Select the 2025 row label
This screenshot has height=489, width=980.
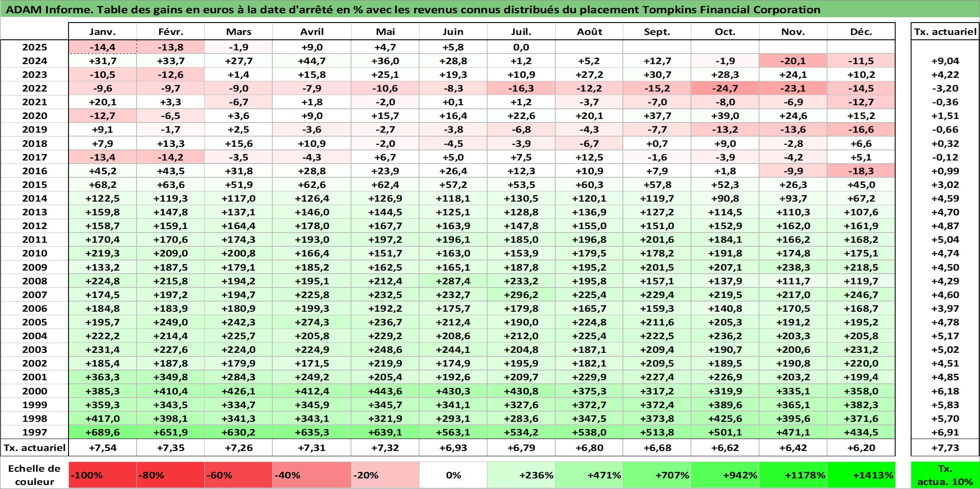pos(34,47)
